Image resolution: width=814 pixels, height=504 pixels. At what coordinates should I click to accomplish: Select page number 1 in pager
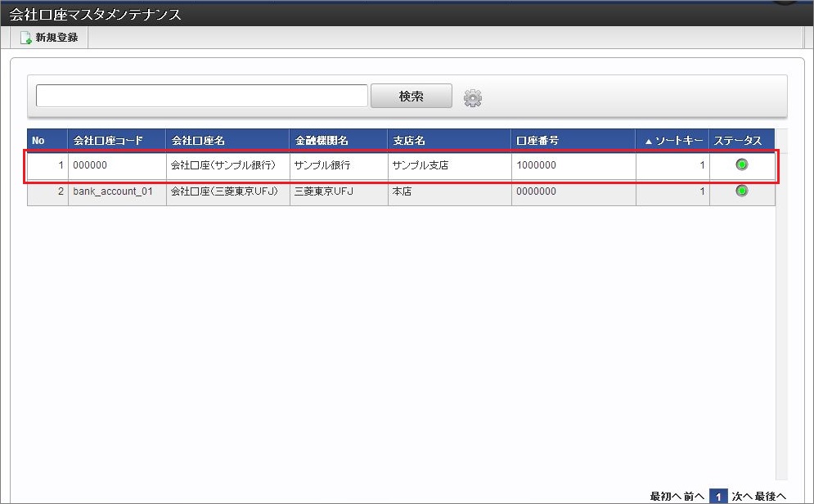[x=718, y=497]
